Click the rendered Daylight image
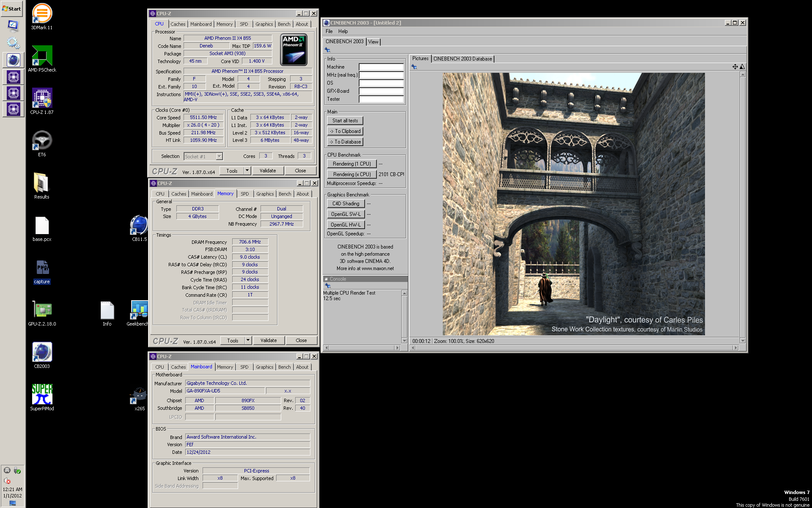Screen dimensions: 812x508 (x=573, y=204)
